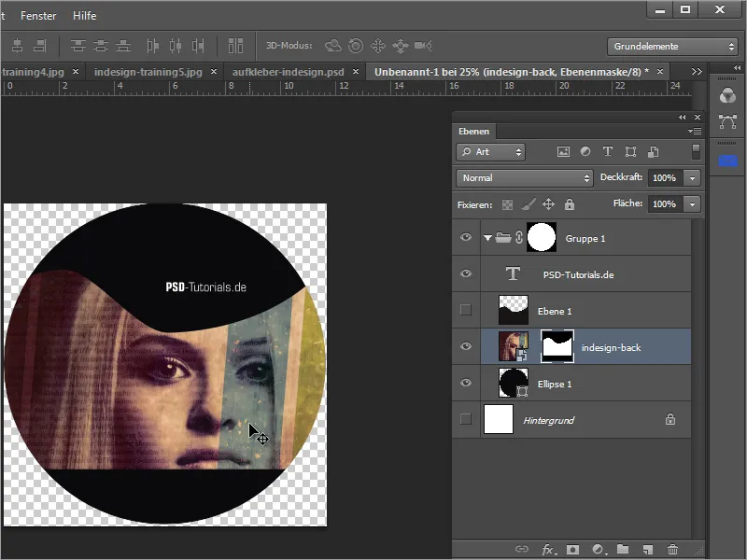Screen dimensions: 747x560
Task: Filter layers by adjustment layers icon
Action: click(x=585, y=151)
